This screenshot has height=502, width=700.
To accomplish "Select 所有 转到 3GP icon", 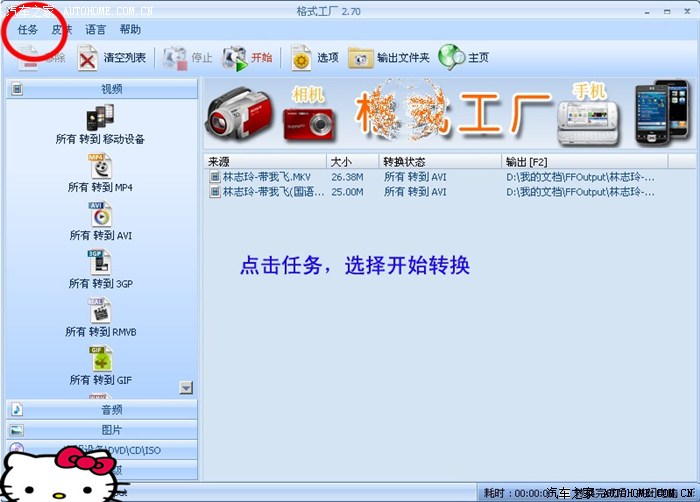I will coord(99,262).
